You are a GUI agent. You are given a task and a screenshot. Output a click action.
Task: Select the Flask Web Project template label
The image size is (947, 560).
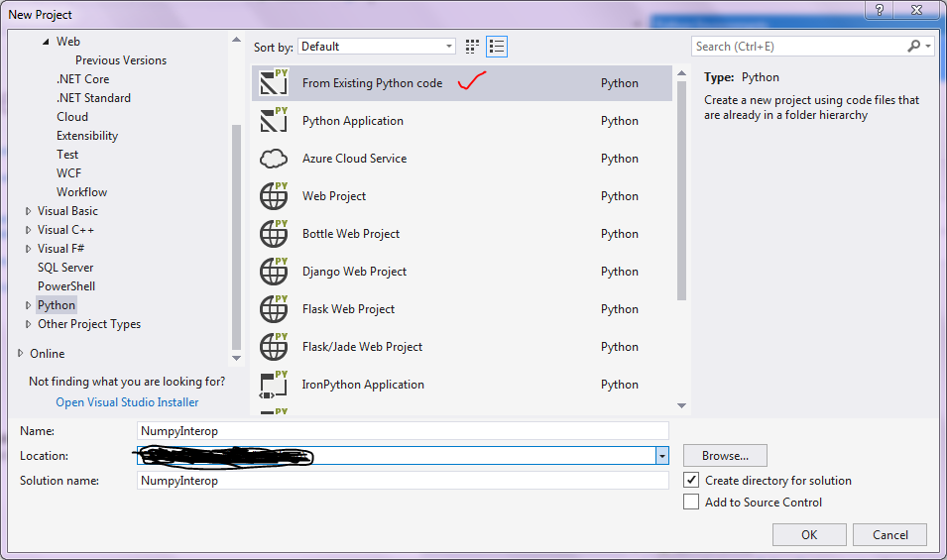(x=348, y=309)
